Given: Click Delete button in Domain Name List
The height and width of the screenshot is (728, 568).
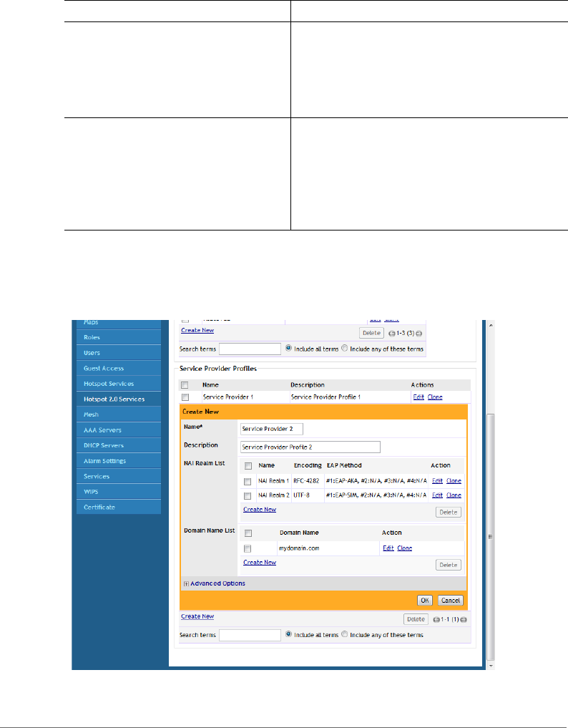Looking at the screenshot, I should tap(449, 565).
